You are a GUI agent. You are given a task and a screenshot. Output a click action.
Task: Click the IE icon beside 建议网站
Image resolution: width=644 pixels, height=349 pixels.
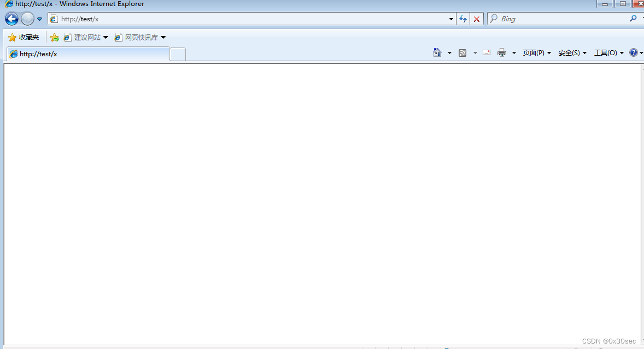[x=67, y=37]
